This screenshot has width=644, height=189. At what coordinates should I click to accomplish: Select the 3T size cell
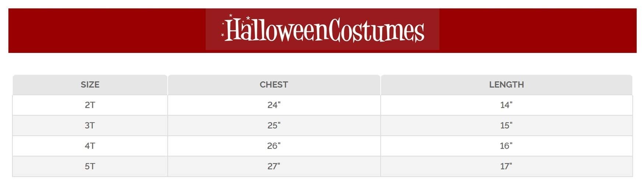click(90, 125)
